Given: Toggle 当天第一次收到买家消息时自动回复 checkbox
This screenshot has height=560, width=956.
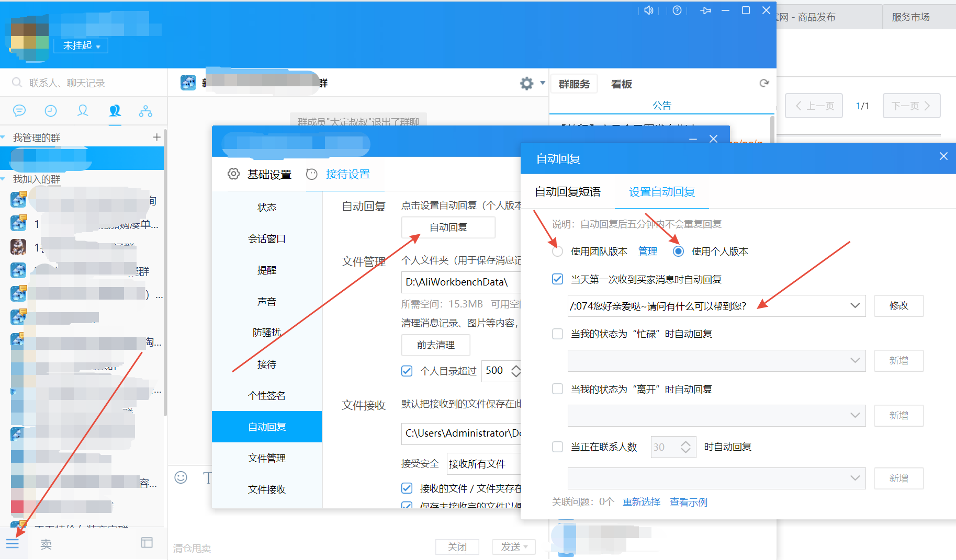Looking at the screenshot, I should click(557, 279).
